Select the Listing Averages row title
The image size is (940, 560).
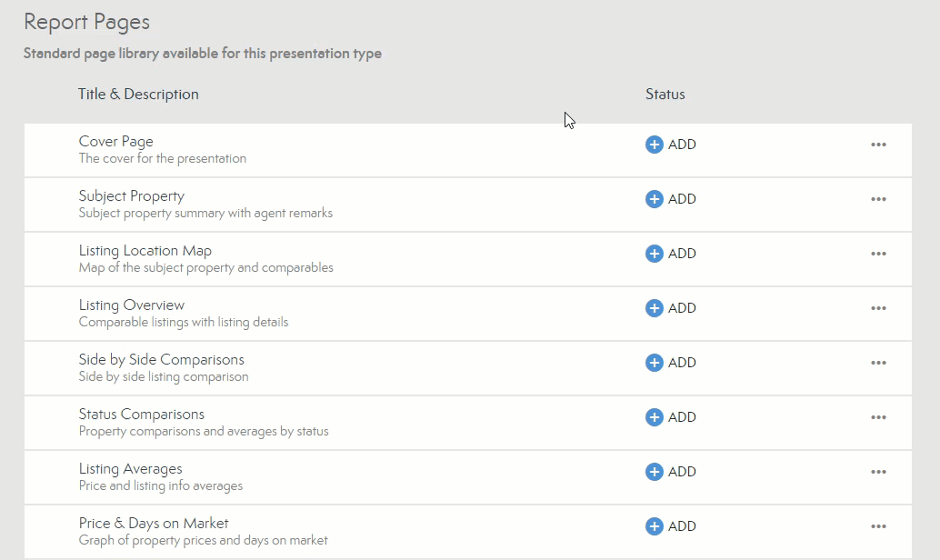130,469
